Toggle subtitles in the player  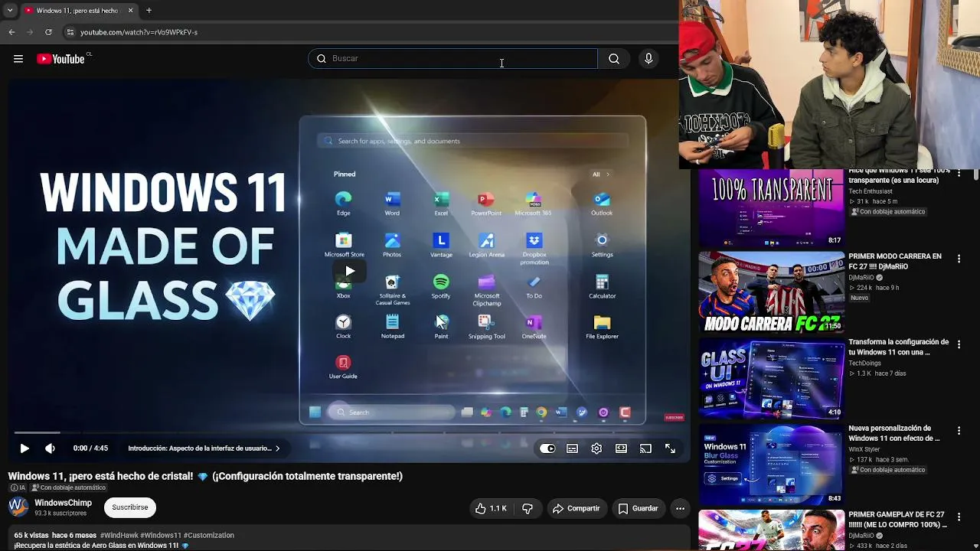[572, 448]
